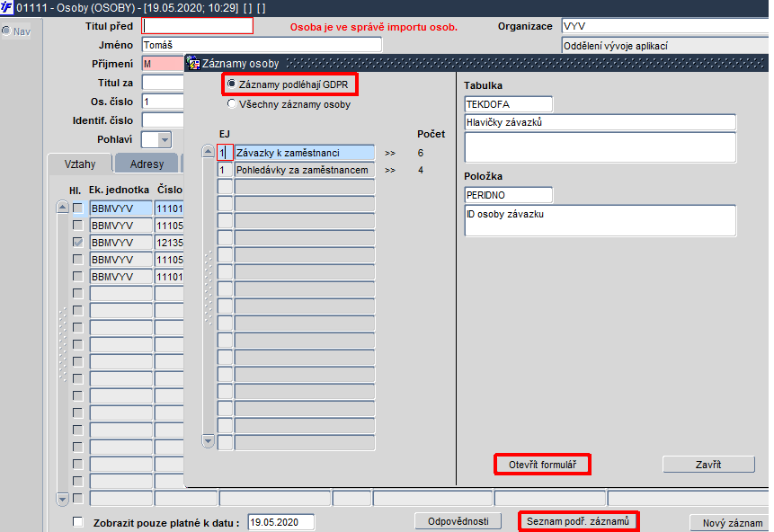Image resolution: width=774 pixels, height=532 pixels.
Task: Click the Seznam podř. záznamů button
Action: [578, 521]
